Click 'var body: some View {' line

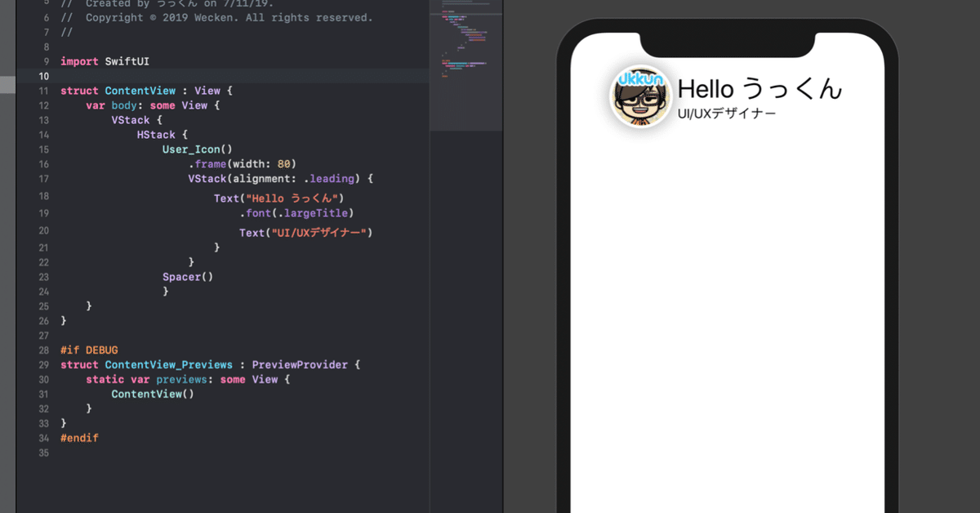click(154, 105)
